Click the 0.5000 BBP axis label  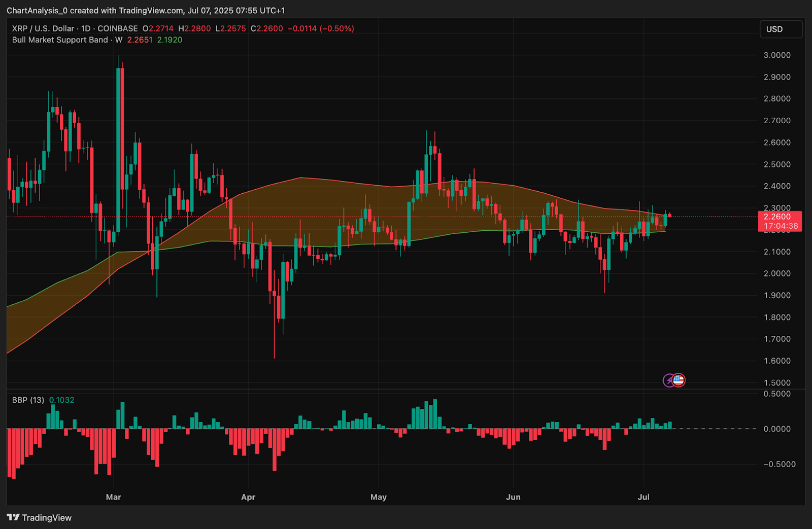[x=777, y=394]
